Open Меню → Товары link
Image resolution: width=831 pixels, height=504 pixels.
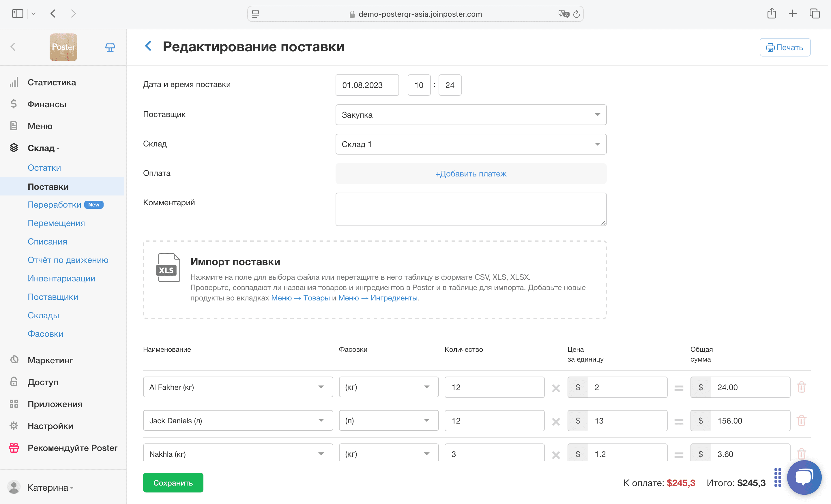click(300, 298)
